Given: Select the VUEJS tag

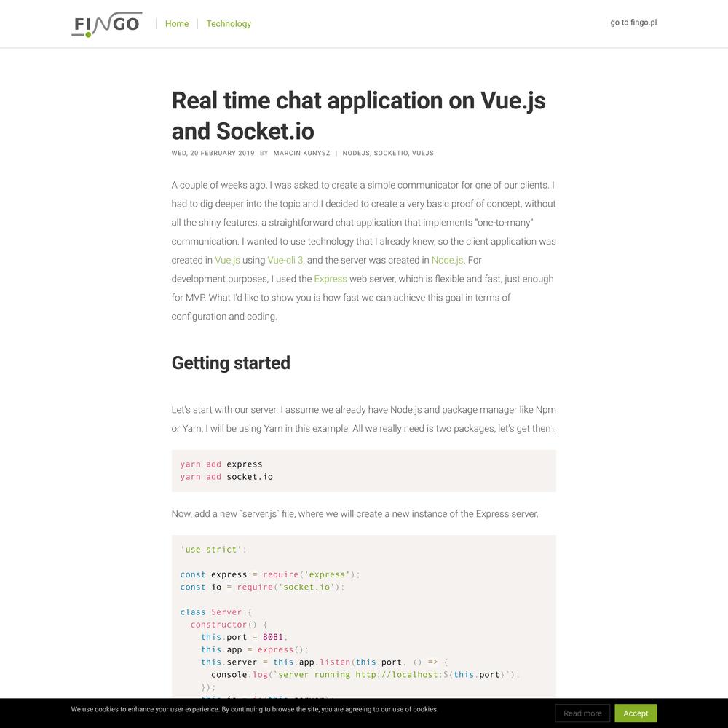Looking at the screenshot, I should point(422,153).
